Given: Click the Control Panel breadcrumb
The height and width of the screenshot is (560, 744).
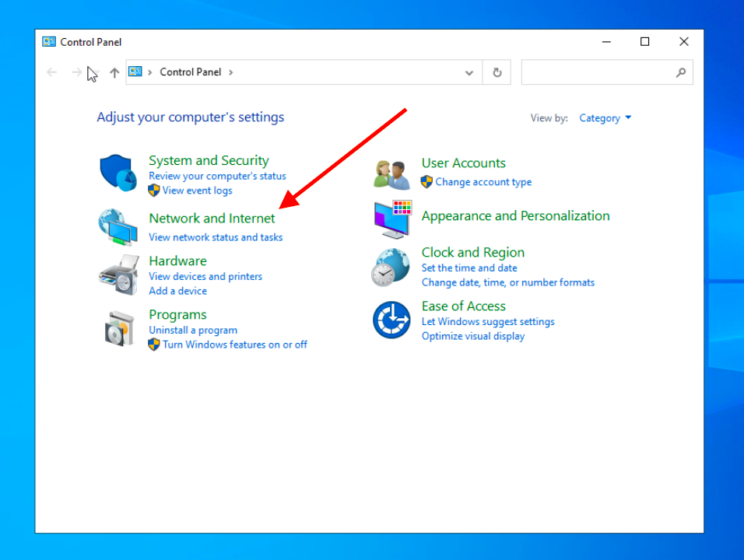Looking at the screenshot, I should [190, 72].
